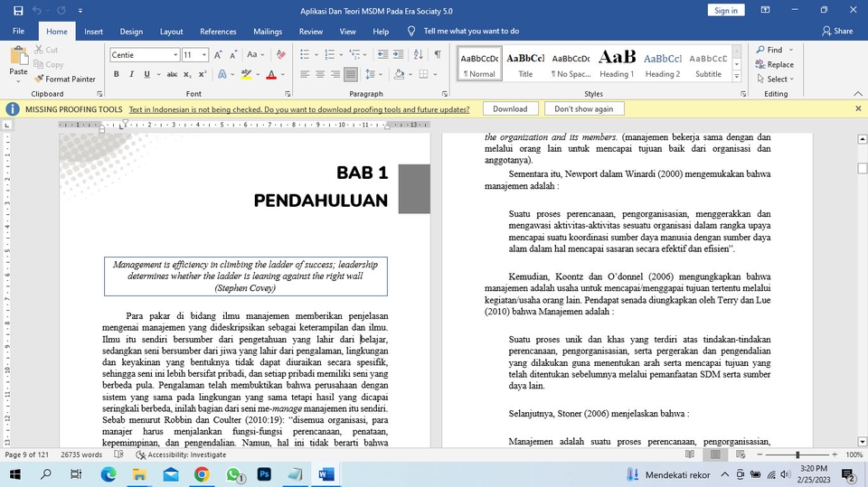Viewport: 868px width, 487px height.
Task: Click the vertical scrollbar down arrow
Action: pos(862,442)
